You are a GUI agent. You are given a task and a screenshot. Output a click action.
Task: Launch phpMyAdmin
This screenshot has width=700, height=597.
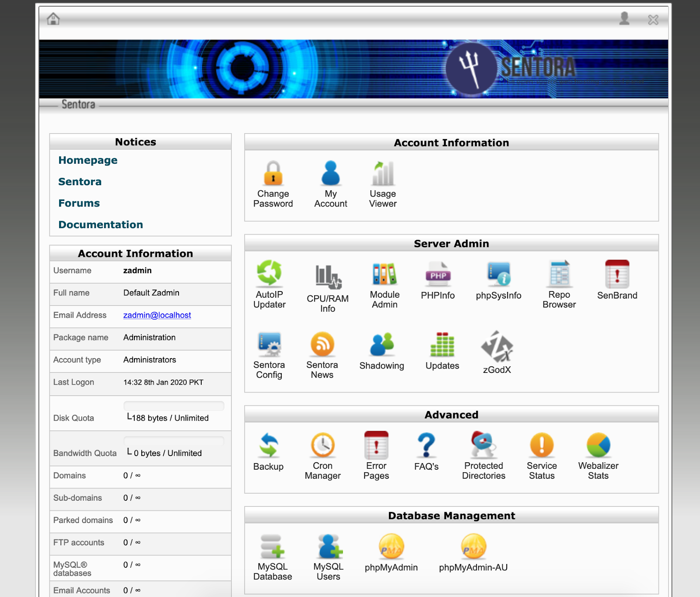pyautogui.click(x=391, y=553)
